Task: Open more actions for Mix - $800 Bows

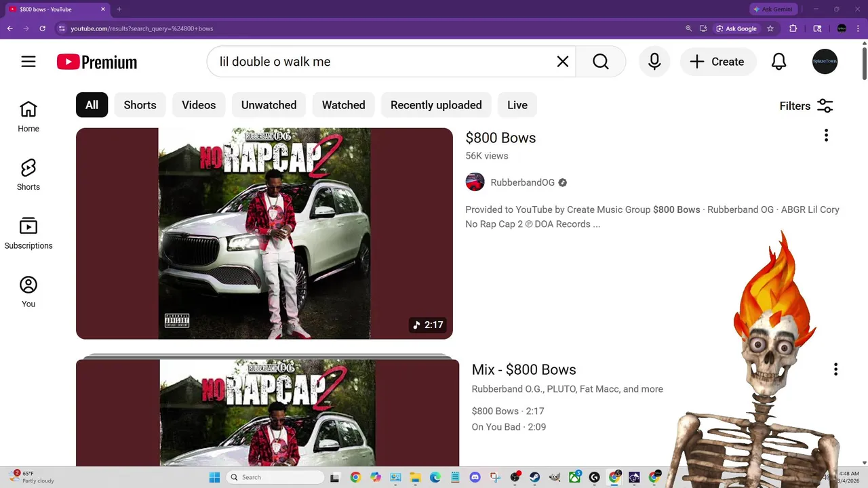Action: coord(835,369)
